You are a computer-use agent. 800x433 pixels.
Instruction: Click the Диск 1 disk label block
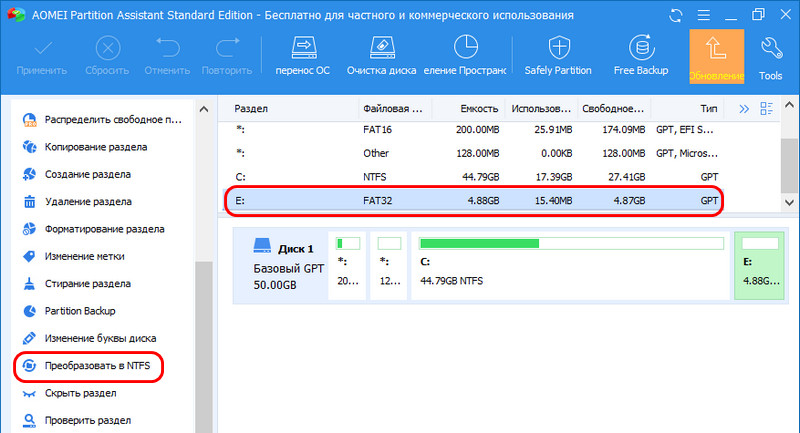coord(281,266)
